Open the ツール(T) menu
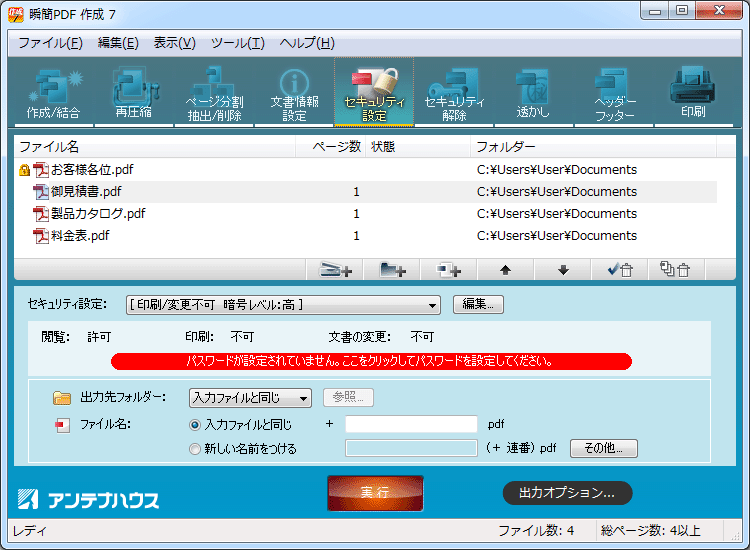 [x=238, y=43]
